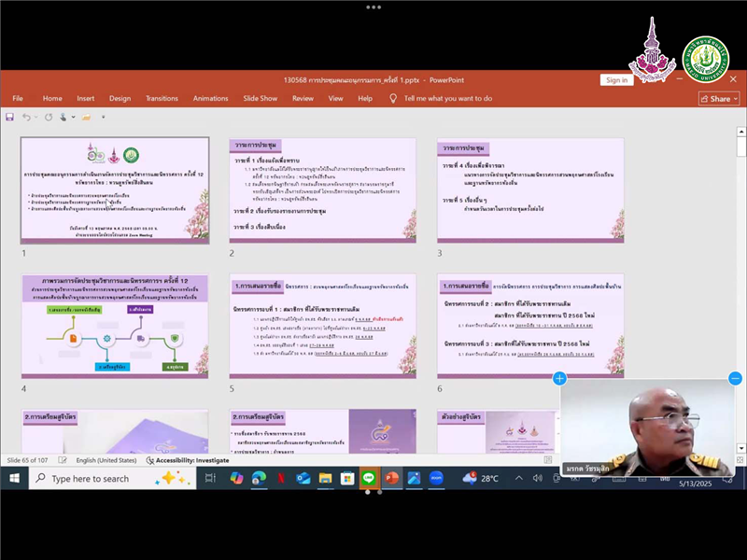Open Task View from the taskbar
Image resolution: width=747 pixels, height=560 pixels.
click(x=210, y=478)
